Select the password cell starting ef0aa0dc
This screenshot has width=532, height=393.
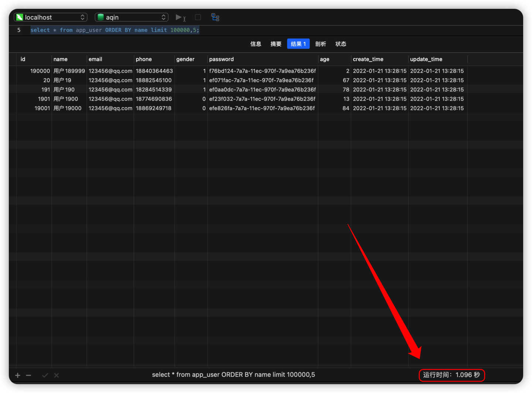pyautogui.click(x=263, y=89)
